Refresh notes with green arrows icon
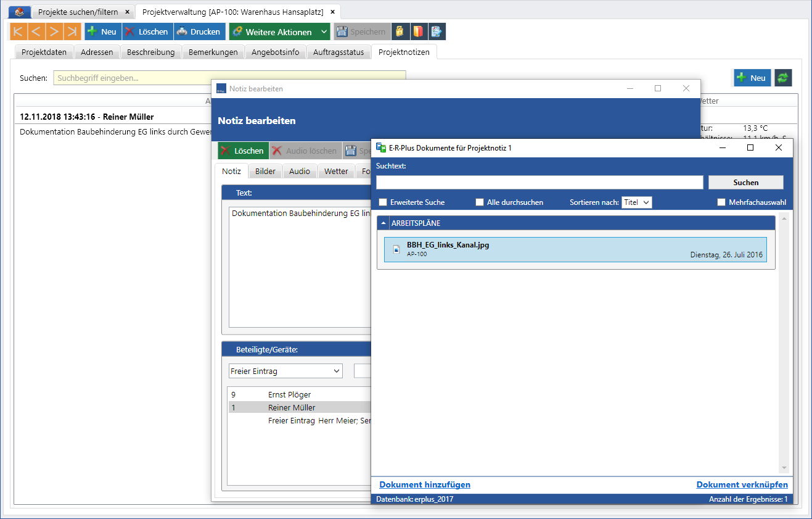 (x=783, y=78)
